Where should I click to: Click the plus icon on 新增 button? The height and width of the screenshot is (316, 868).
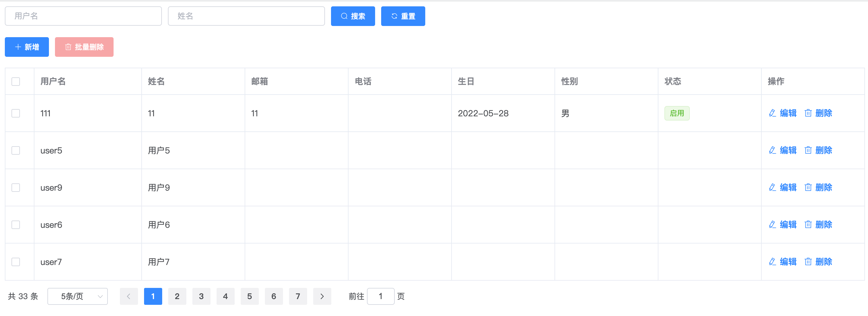tap(18, 47)
